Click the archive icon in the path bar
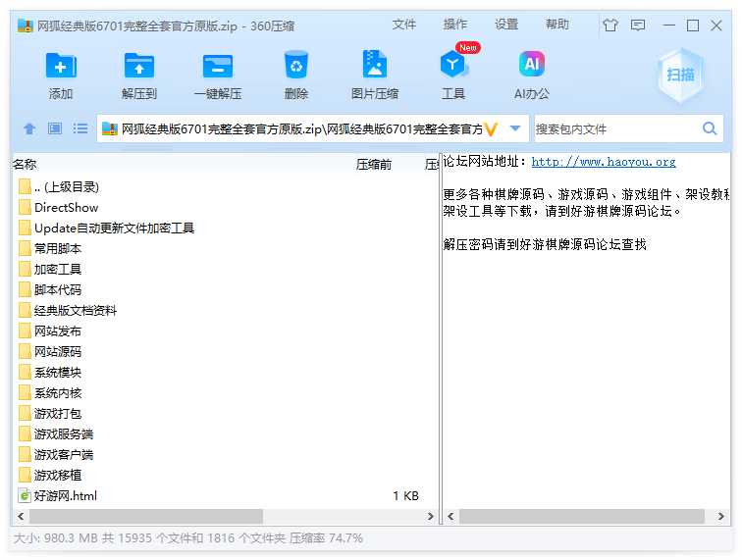 click(x=109, y=128)
